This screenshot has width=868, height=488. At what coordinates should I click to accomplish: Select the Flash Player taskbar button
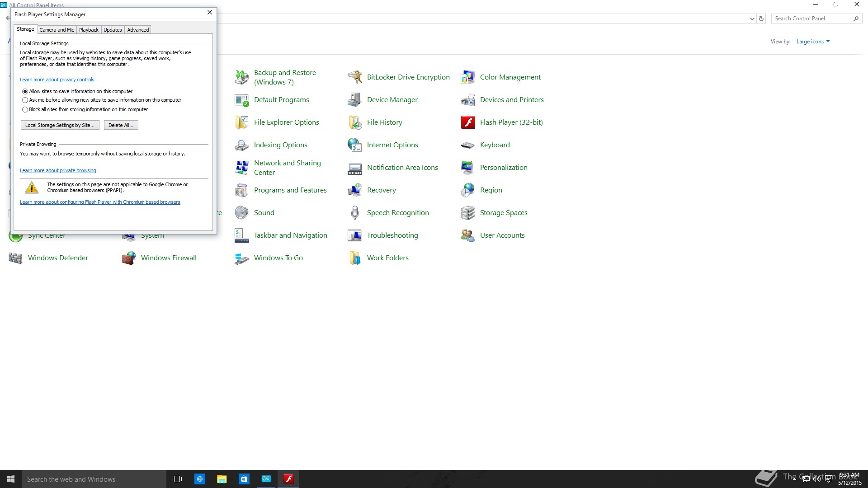click(x=288, y=479)
